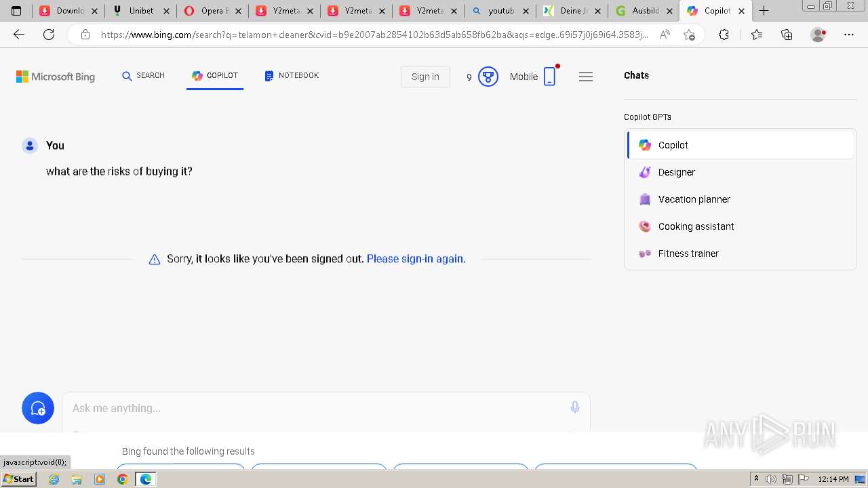Open the browser profile avatar

818,35
